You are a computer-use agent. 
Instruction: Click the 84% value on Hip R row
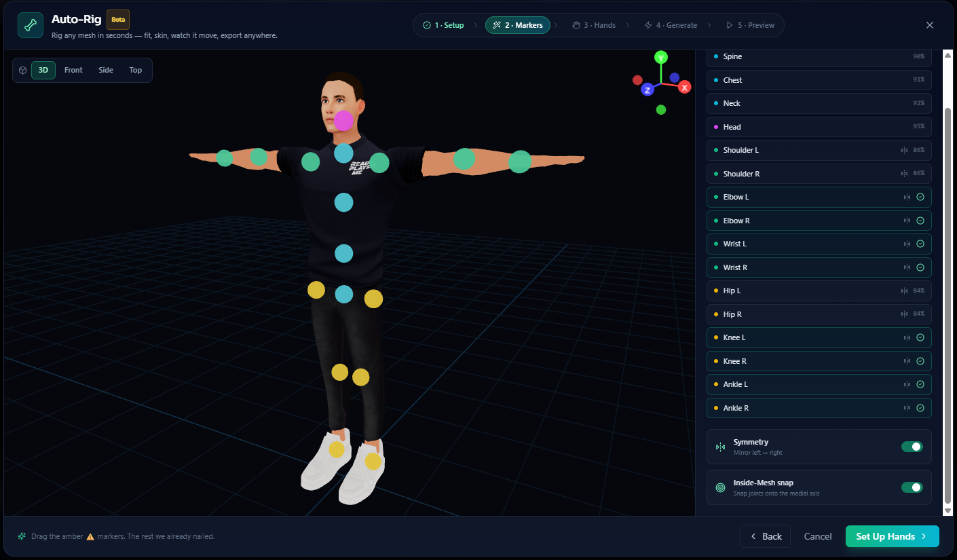[x=918, y=314]
